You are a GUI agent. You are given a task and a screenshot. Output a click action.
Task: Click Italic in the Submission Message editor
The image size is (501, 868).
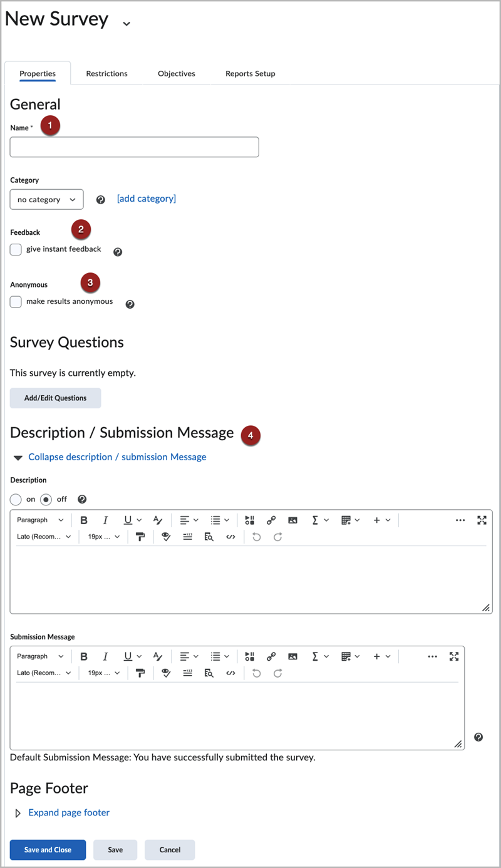coord(105,656)
